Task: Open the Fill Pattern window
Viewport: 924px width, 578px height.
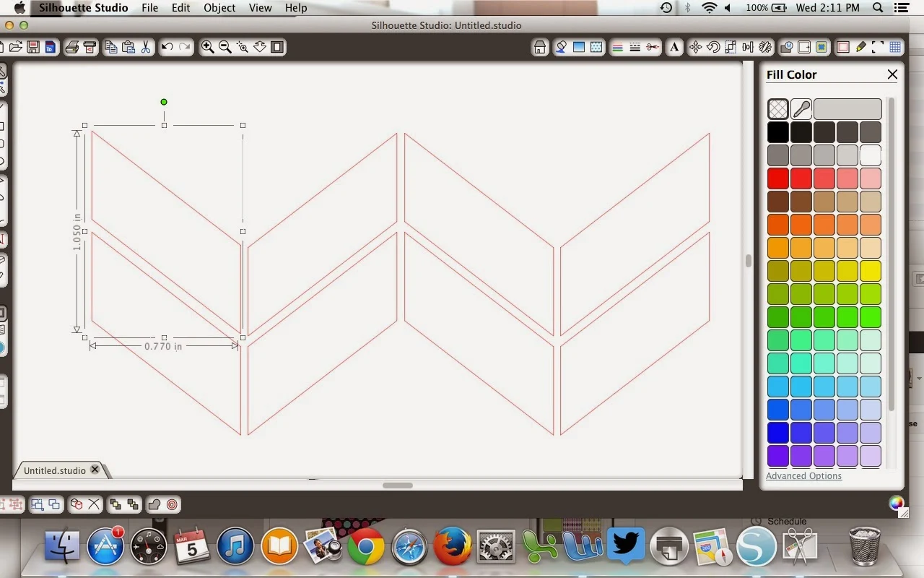Action: click(x=596, y=48)
